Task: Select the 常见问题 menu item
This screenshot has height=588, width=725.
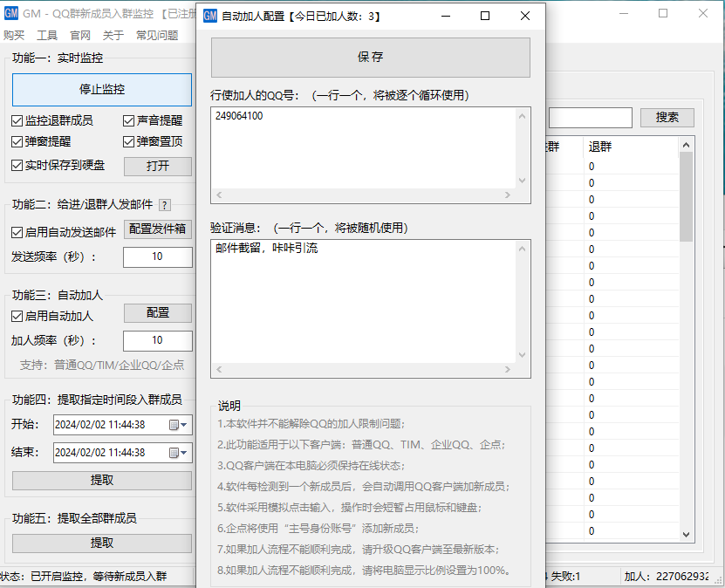Action: [155, 35]
